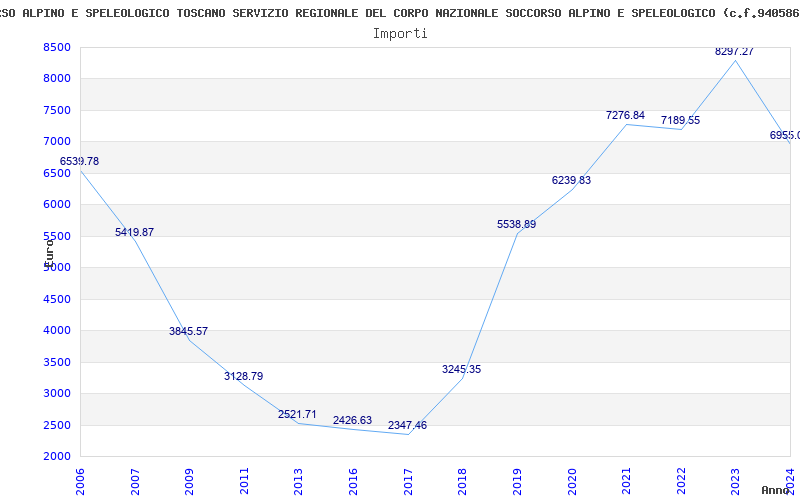Select the 5419.87 data value label

pyautogui.click(x=134, y=232)
